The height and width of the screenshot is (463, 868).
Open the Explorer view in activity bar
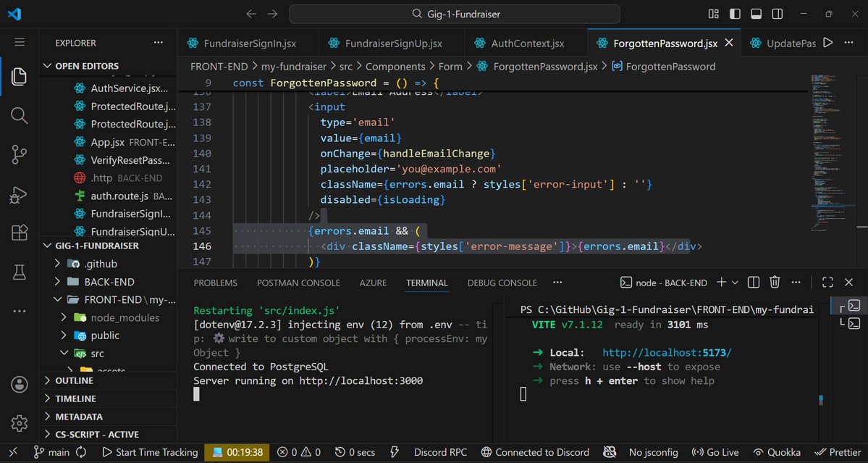click(19, 76)
